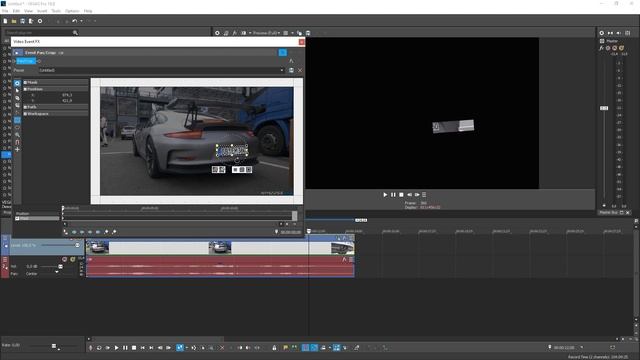Stop the video preview

pyautogui.click(x=401, y=195)
